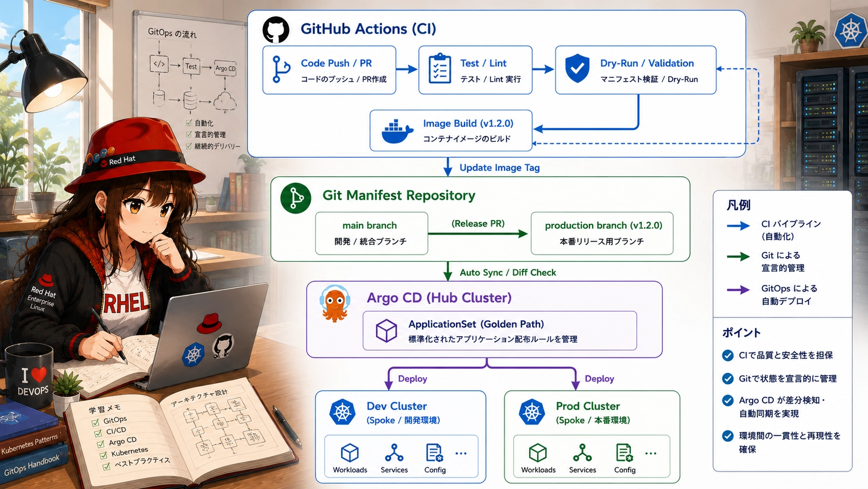Click the Deploy label above Prod Cluster
This screenshot has height=489, width=868.
pos(600,379)
